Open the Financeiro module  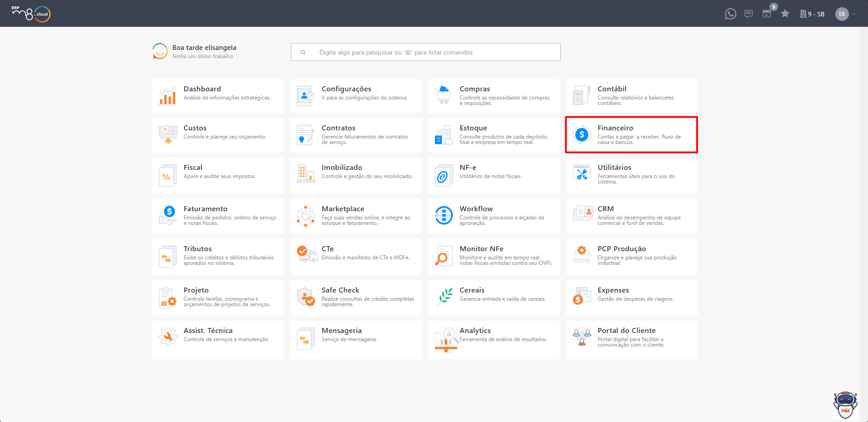[x=631, y=135]
